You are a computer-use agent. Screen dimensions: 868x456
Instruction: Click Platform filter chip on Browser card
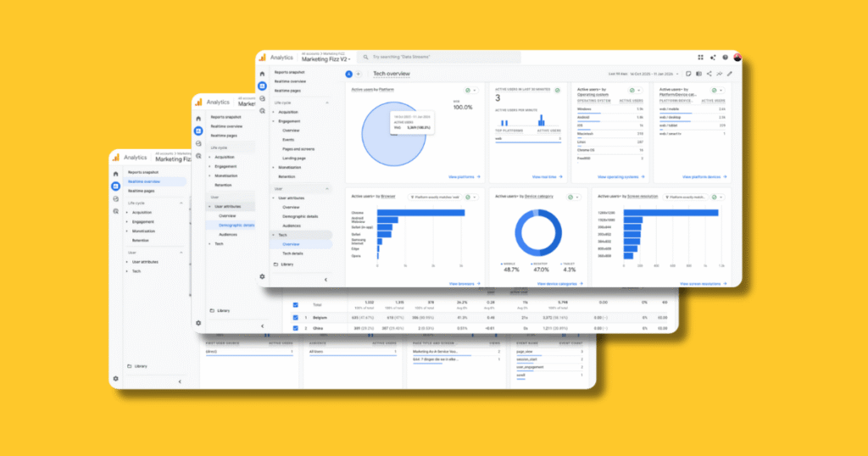tap(435, 197)
